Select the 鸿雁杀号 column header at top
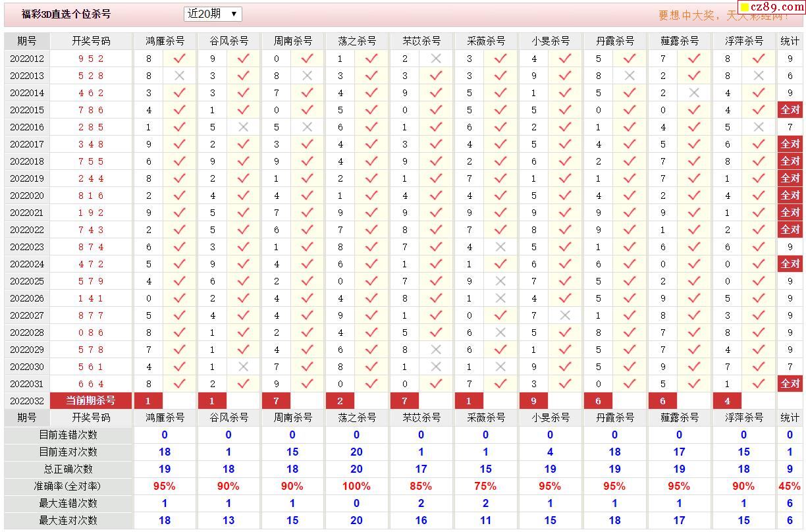The image size is (806, 532). [165, 41]
